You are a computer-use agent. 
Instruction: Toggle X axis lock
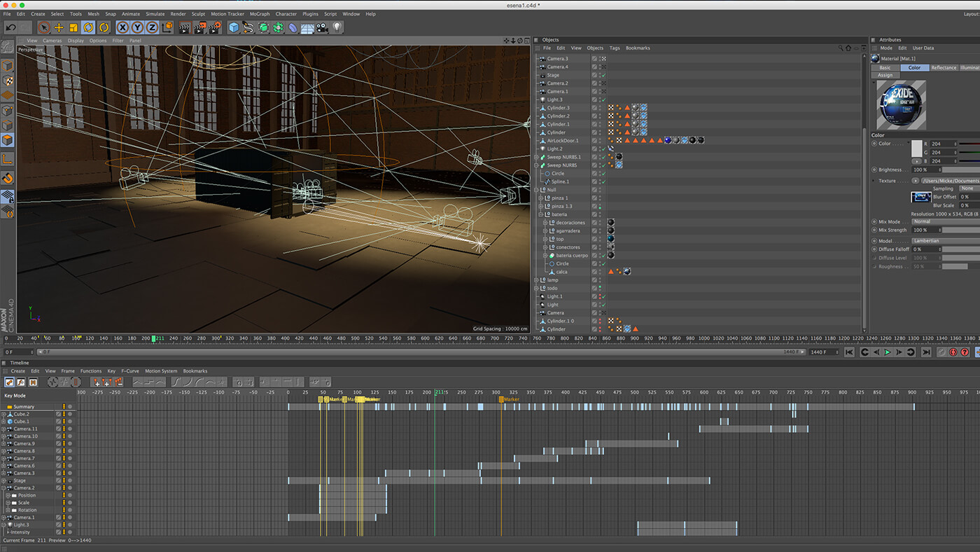pyautogui.click(x=122, y=27)
